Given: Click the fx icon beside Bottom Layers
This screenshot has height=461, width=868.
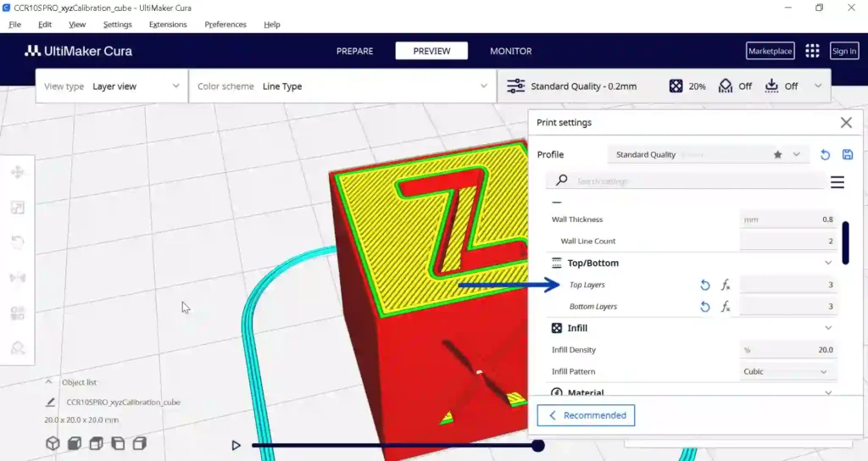Looking at the screenshot, I should (x=726, y=307).
